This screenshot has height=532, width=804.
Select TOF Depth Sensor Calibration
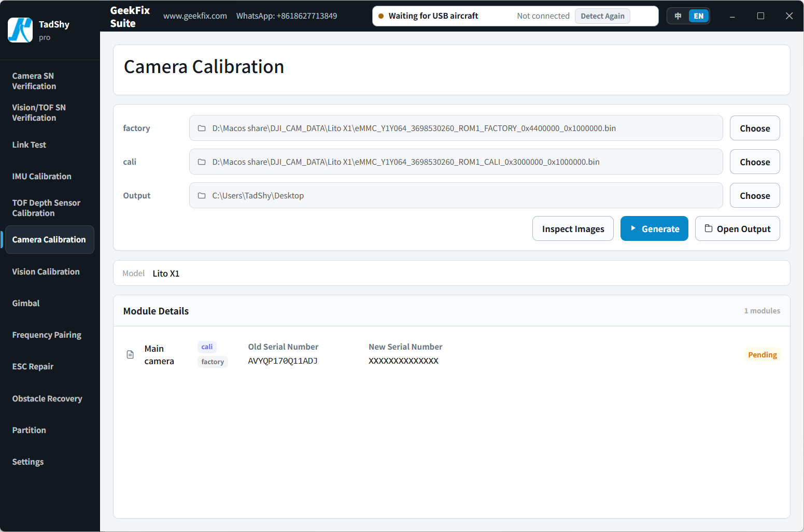(50, 208)
